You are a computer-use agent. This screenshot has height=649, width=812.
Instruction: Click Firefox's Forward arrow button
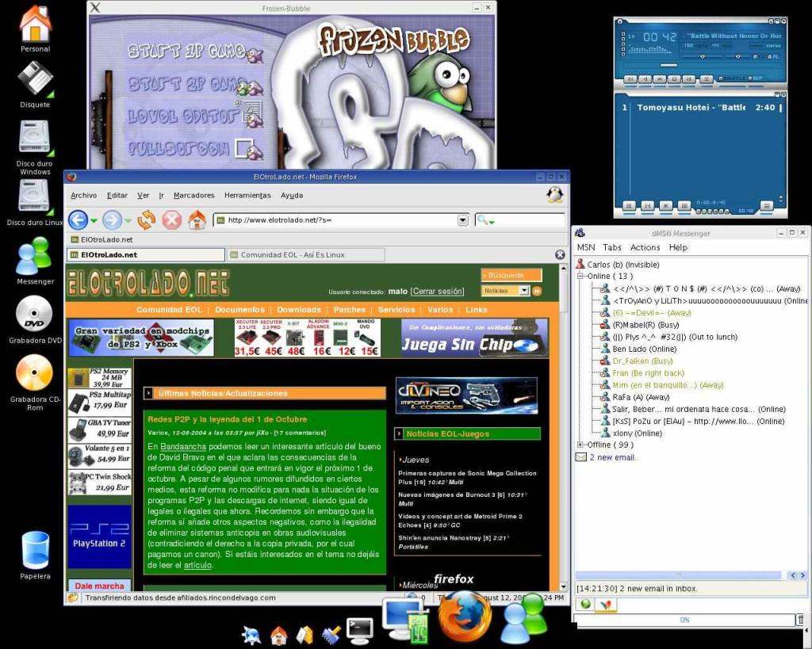pyautogui.click(x=111, y=220)
